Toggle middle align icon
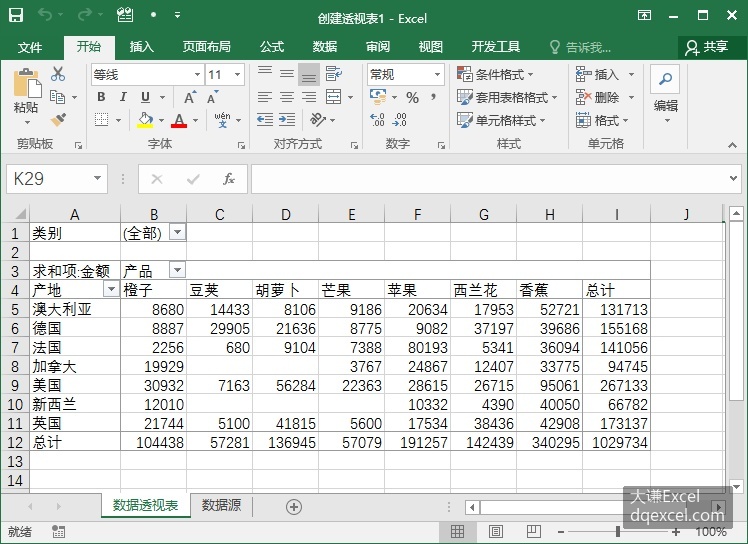The height and width of the screenshot is (544, 748). pos(287,73)
